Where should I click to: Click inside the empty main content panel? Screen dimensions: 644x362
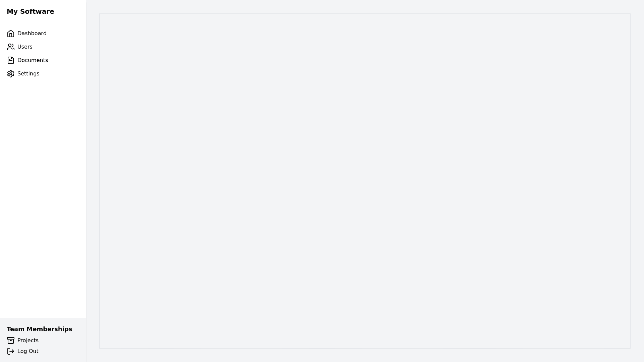coord(365,181)
